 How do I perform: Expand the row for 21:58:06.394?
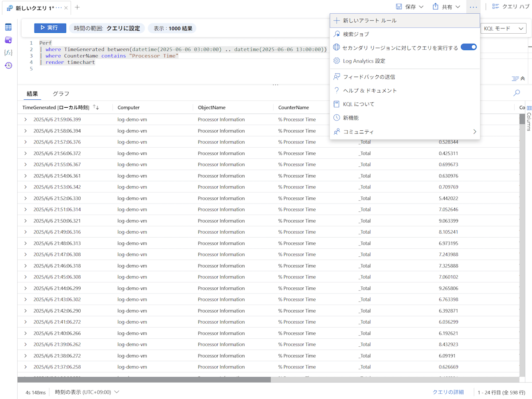tap(25, 131)
